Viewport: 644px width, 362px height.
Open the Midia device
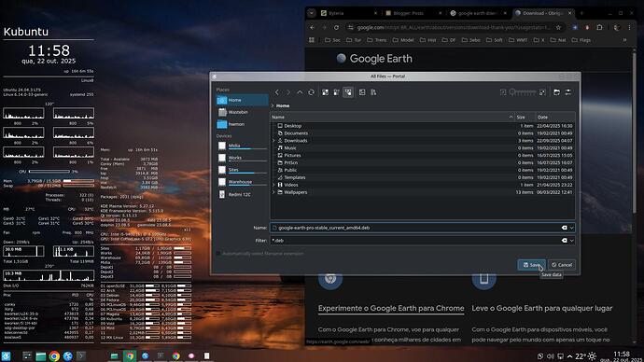pos(242,146)
